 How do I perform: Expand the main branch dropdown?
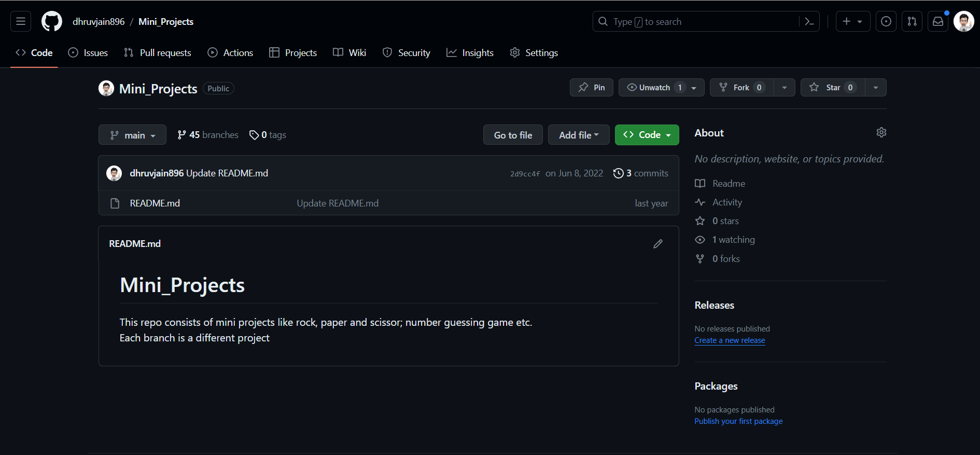(132, 135)
